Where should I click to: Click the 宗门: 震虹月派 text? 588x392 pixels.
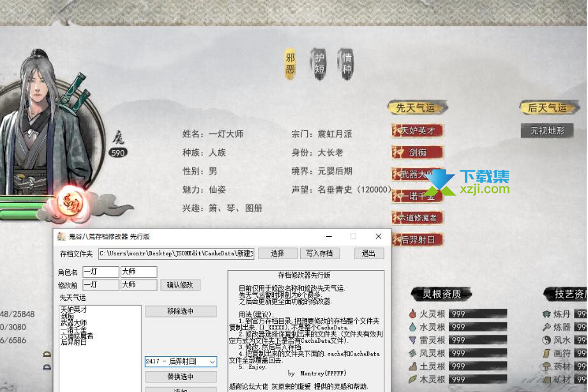tap(322, 134)
